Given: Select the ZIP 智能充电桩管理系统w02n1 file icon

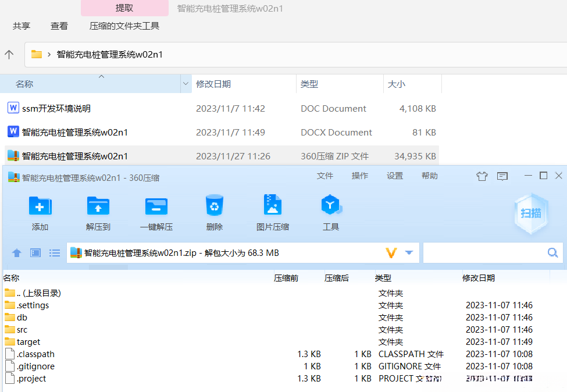Looking at the screenshot, I should pos(13,155).
